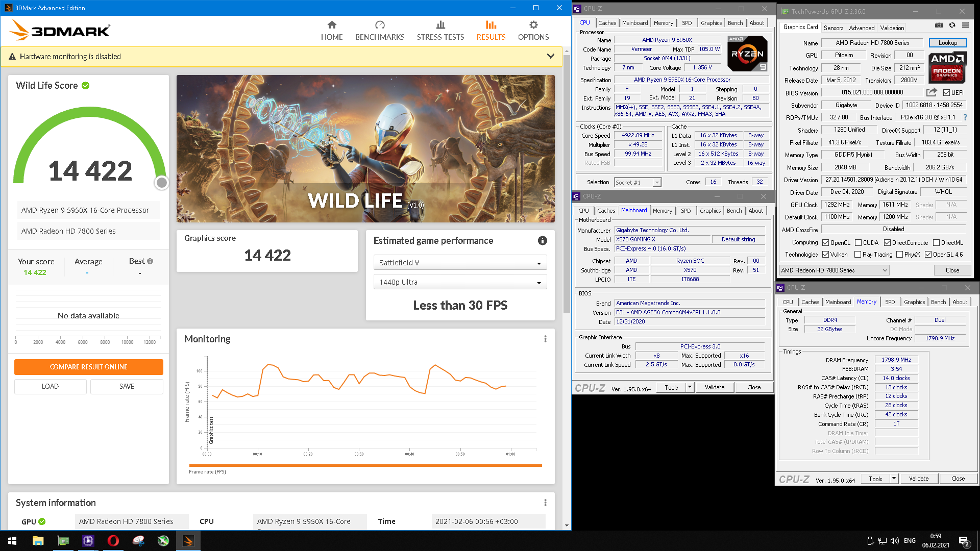Open the Windows Start menu
The image size is (980, 551).
(12, 541)
